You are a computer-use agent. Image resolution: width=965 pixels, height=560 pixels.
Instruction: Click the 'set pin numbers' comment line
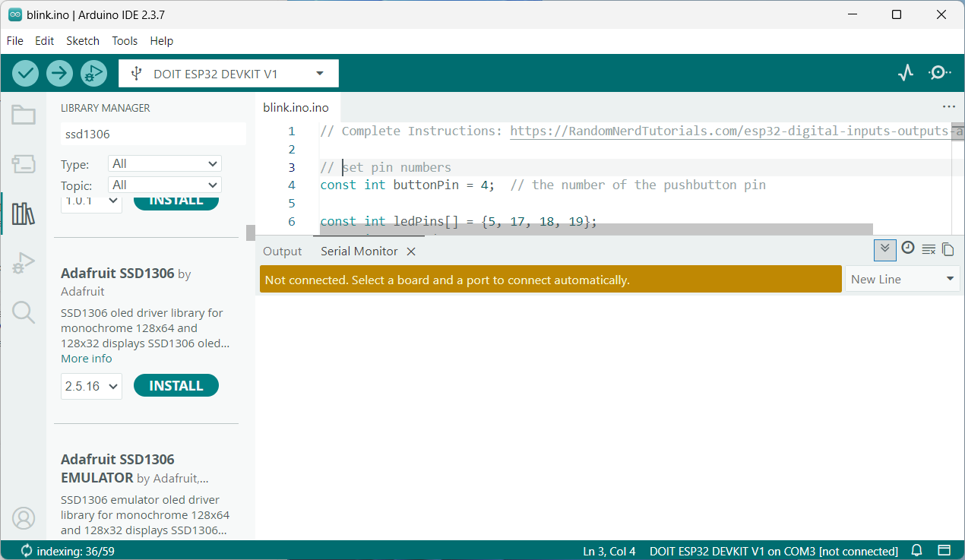[386, 167]
